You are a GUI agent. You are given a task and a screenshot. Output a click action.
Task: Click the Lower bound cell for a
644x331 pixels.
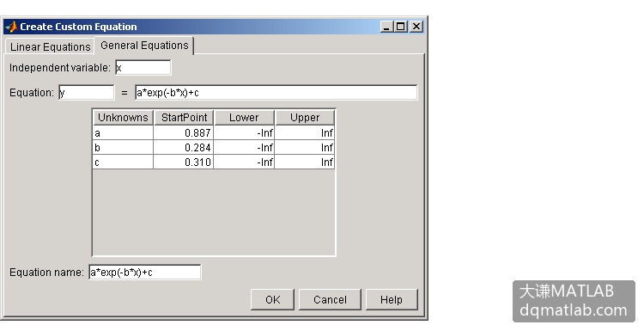[244, 132]
